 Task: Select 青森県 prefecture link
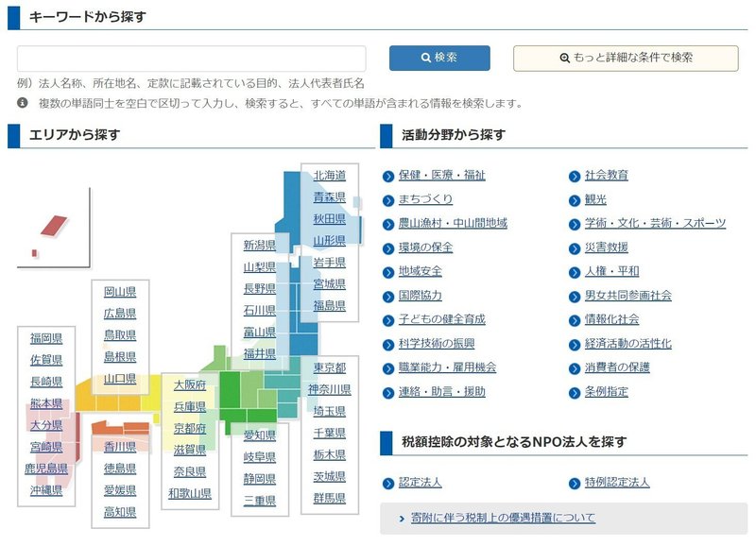tap(330, 197)
